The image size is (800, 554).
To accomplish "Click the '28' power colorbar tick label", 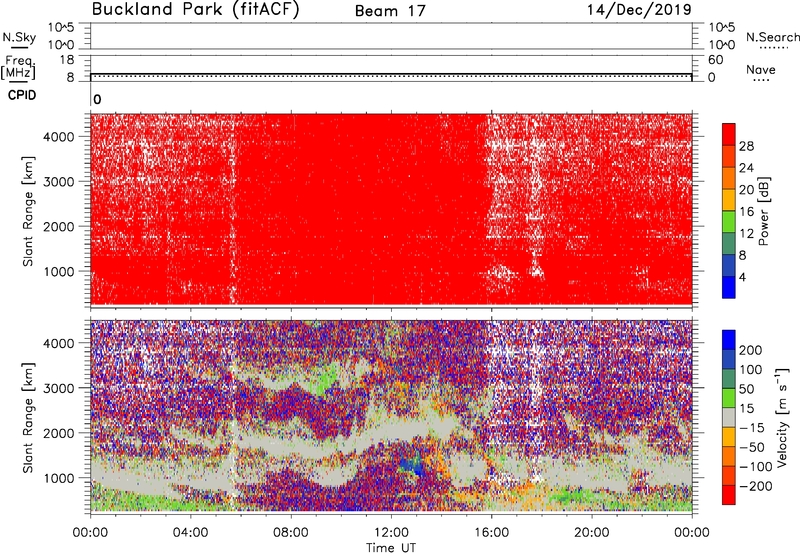I will 746,146.
